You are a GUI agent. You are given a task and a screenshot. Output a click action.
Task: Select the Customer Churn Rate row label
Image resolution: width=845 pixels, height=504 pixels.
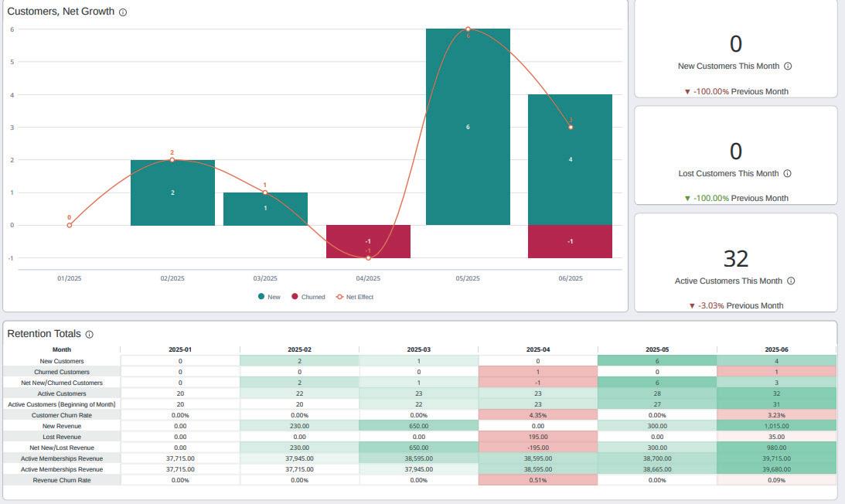click(x=61, y=416)
